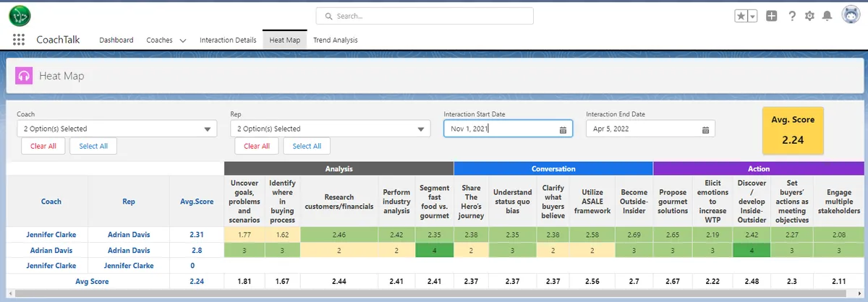Click the Avg.Score column header

click(x=197, y=202)
